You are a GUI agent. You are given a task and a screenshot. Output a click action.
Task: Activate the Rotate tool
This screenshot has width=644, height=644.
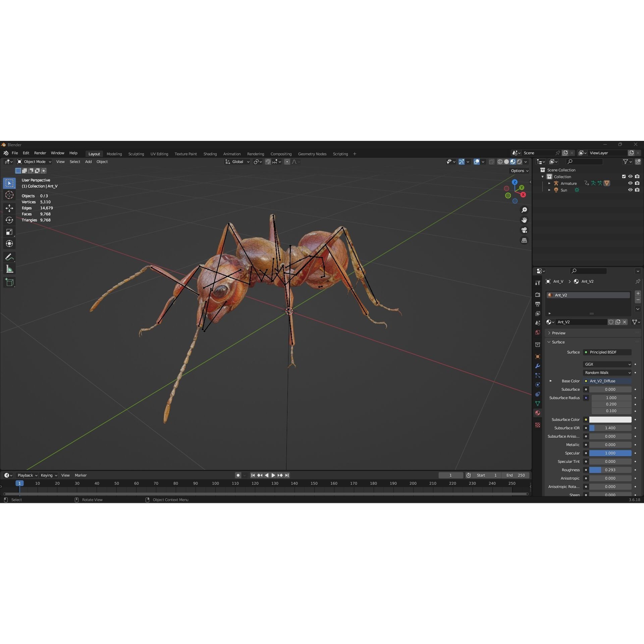point(9,220)
